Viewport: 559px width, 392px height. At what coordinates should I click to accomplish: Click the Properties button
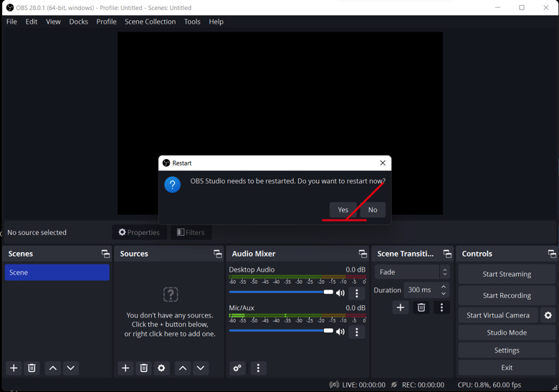pos(140,232)
